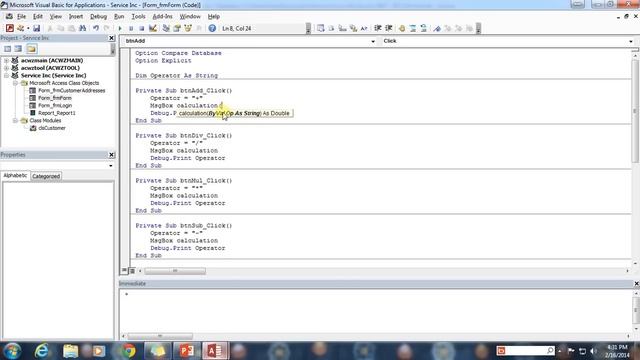
Task: Run Sub with the green play icon
Action: click(120, 28)
